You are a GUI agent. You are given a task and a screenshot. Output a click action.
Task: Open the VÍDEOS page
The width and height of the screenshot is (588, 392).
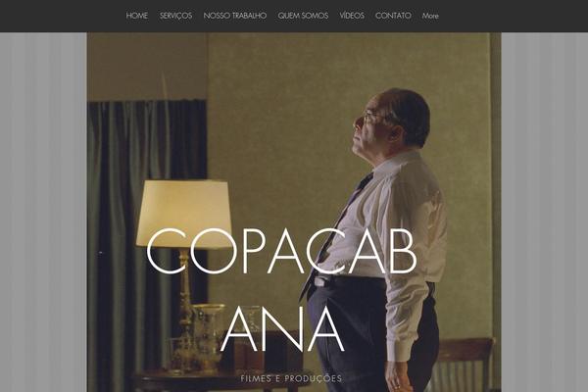352,16
